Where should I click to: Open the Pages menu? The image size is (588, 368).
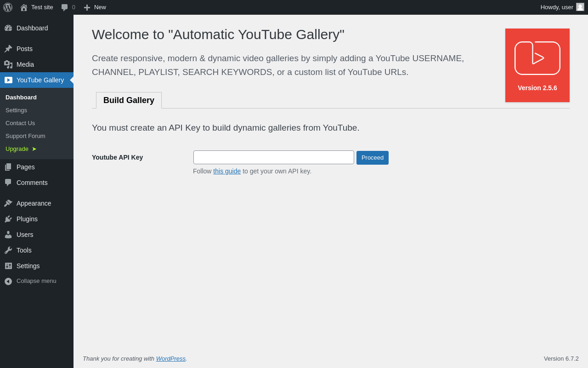coord(37,167)
